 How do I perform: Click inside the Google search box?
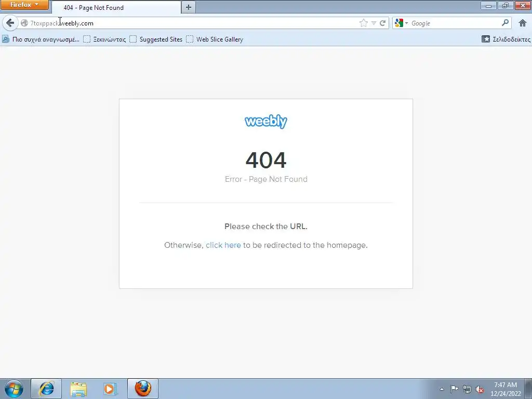point(455,23)
